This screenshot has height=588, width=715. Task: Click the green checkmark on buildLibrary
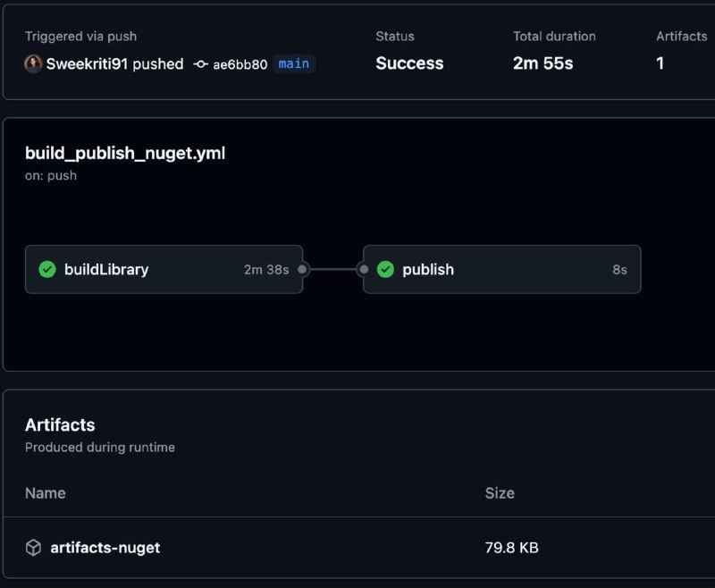coord(47,269)
